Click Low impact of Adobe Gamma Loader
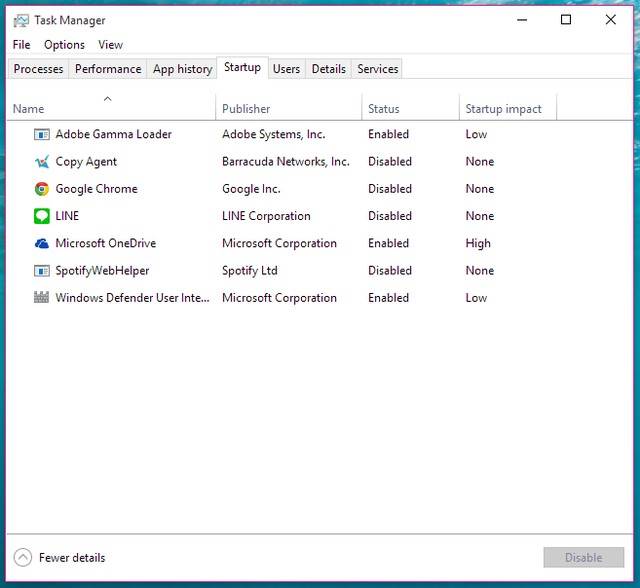 pos(476,134)
